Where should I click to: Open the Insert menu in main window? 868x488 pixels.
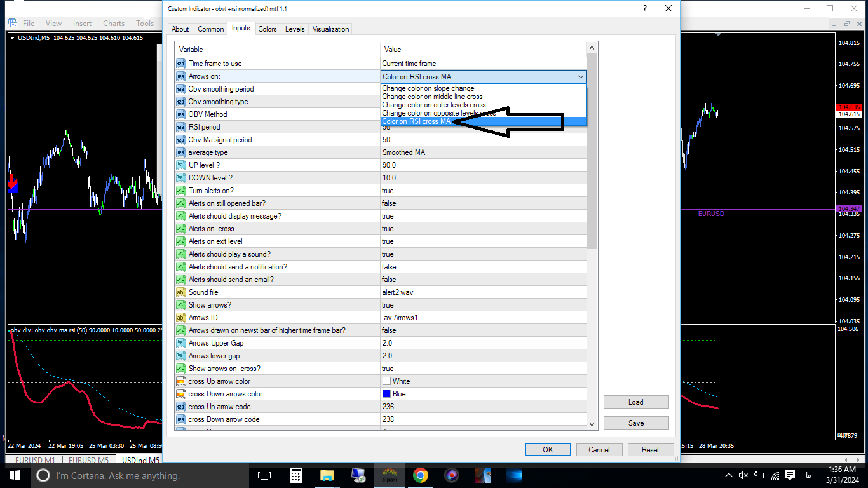pos(82,24)
